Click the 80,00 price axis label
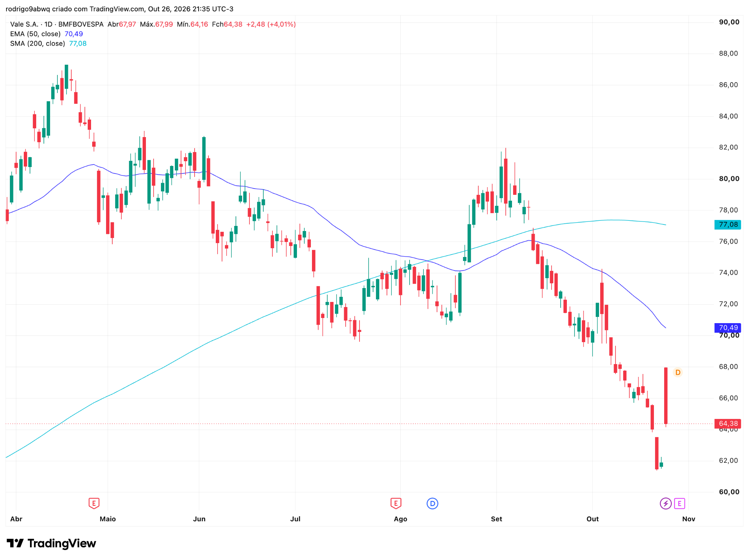Viewport: 749px width, 560px height. click(729, 179)
